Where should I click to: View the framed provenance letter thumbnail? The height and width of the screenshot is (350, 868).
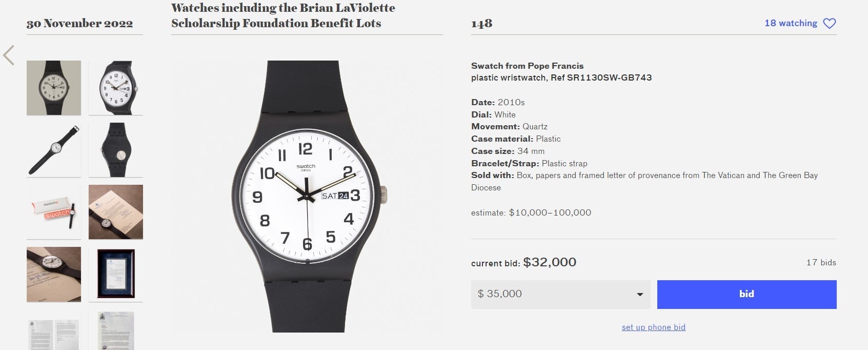coord(116,274)
